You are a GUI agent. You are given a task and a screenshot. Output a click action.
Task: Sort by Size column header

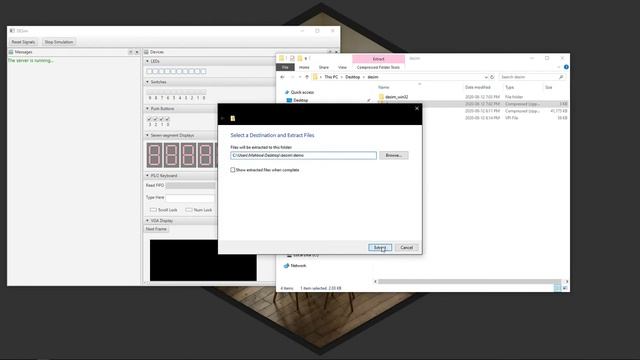[549, 87]
